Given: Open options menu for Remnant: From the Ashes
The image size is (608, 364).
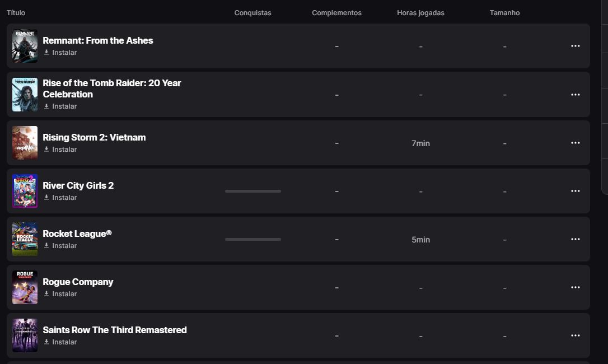Looking at the screenshot, I should [576, 46].
